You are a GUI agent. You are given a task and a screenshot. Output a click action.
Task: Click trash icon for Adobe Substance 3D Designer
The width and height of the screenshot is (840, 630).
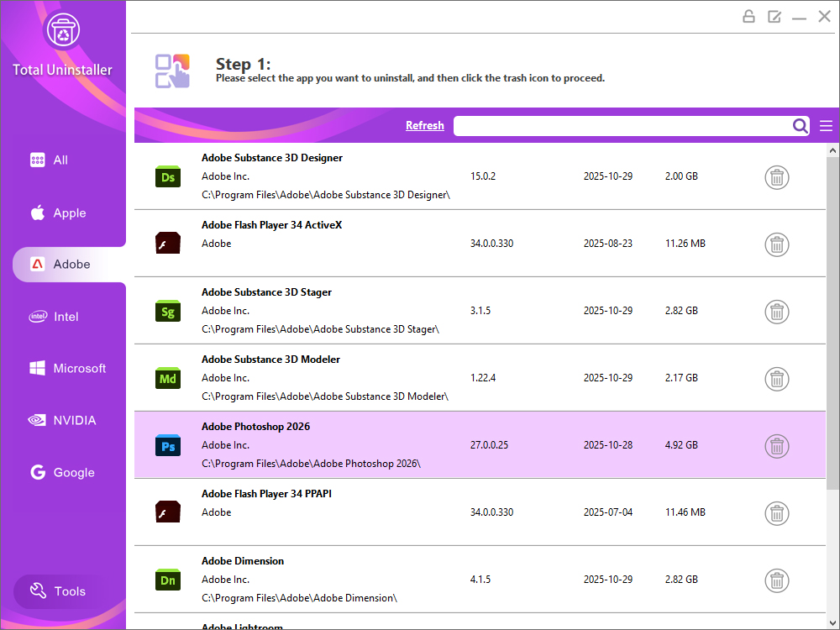click(777, 177)
